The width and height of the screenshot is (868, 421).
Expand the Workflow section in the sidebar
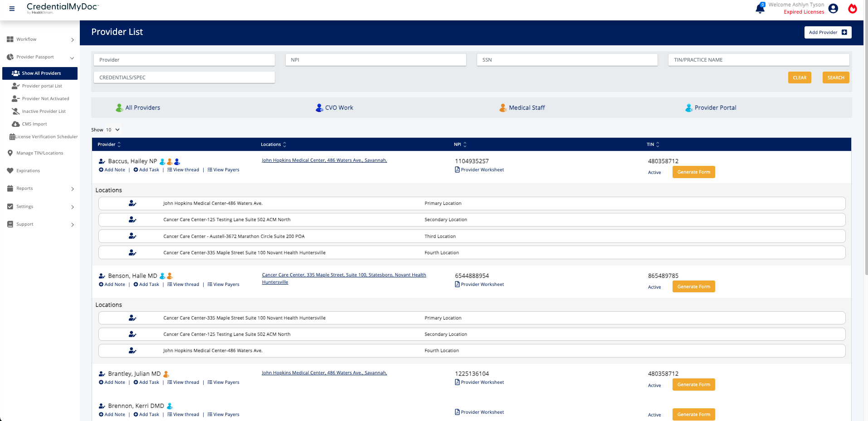(39, 39)
